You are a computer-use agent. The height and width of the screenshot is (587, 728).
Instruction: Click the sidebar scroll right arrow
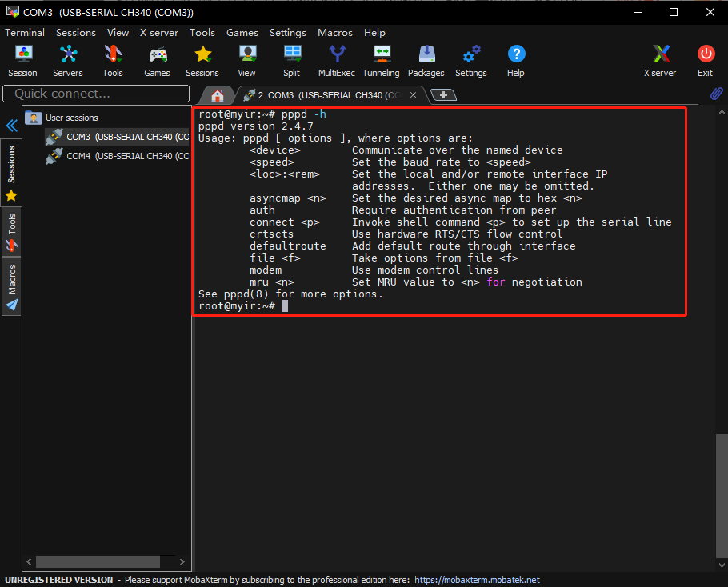[x=182, y=561]
